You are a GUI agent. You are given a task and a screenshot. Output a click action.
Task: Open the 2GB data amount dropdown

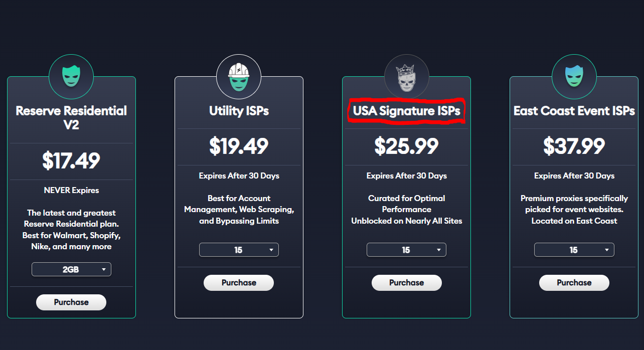[71, 269]
